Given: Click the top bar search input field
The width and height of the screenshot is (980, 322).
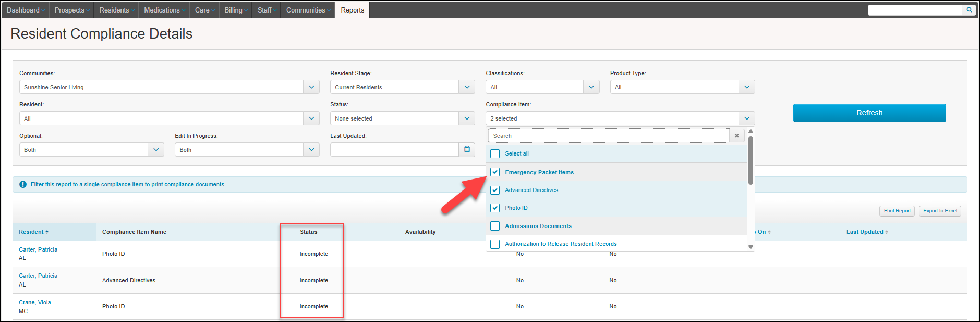Looking at the screenshot, I should (915, 10).
